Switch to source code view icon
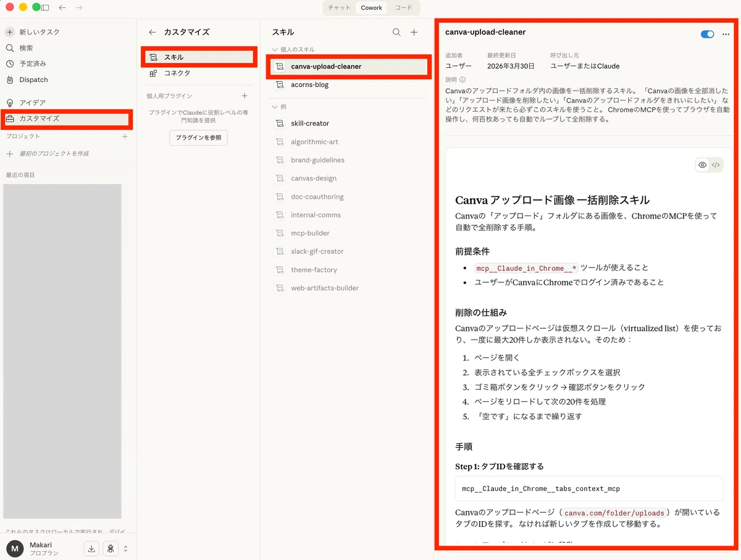 click(x=716, y=165)
